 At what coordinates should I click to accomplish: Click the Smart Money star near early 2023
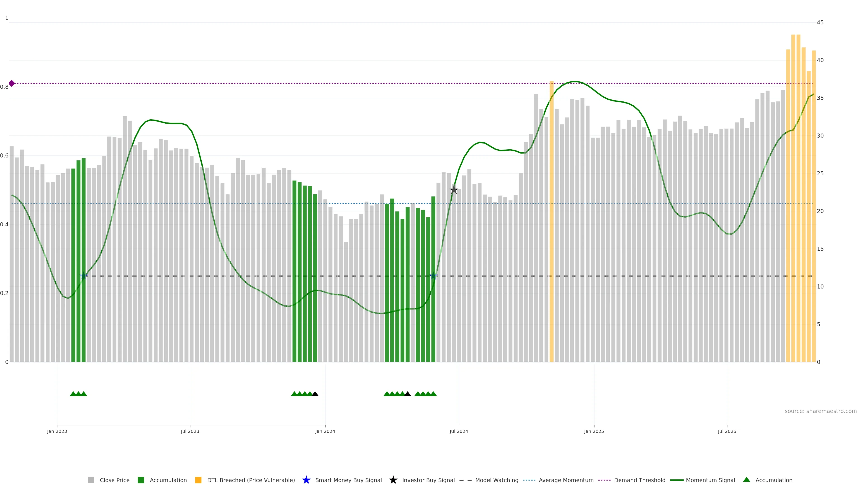[x=84, y=276]
